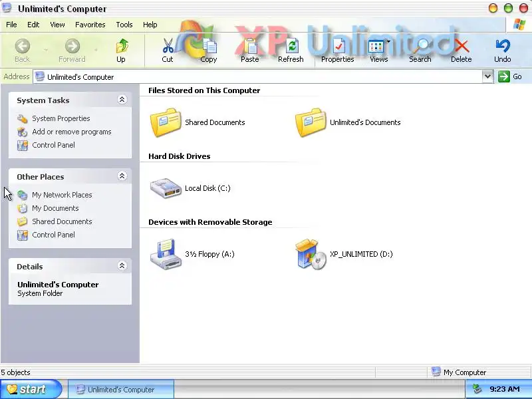The height and width of the screenshot is (399, 532).
Task: Click the Address bar text field
Action: [x=257, y=77]
